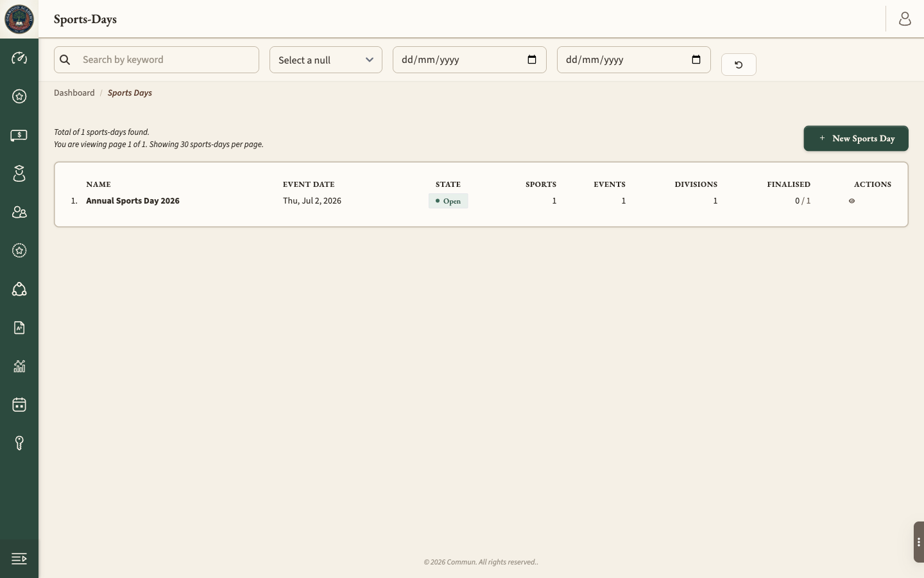Open the user profile icon in header
Viewport: 924px width, 578px height.
click(905, 19)
